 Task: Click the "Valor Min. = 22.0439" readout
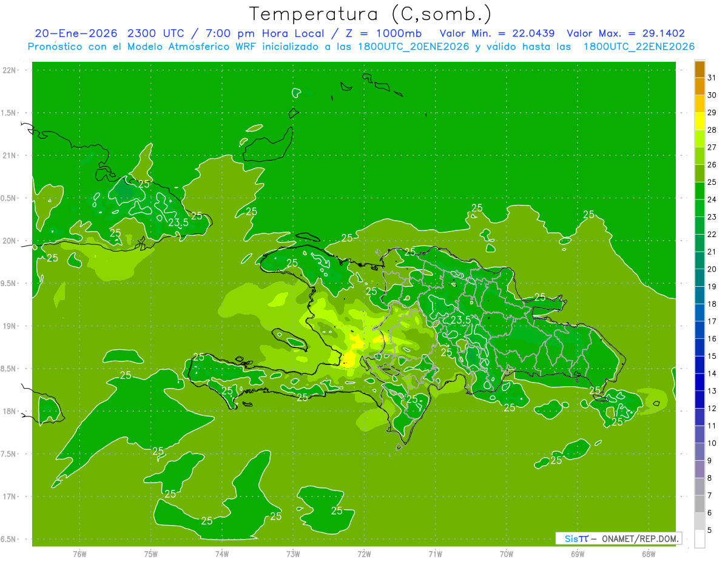(x=497, y=33)
